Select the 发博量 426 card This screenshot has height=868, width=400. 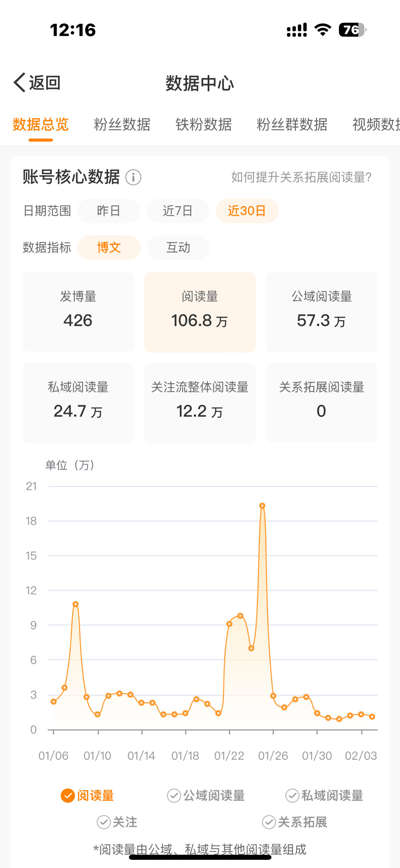click(x=78, y=312)
